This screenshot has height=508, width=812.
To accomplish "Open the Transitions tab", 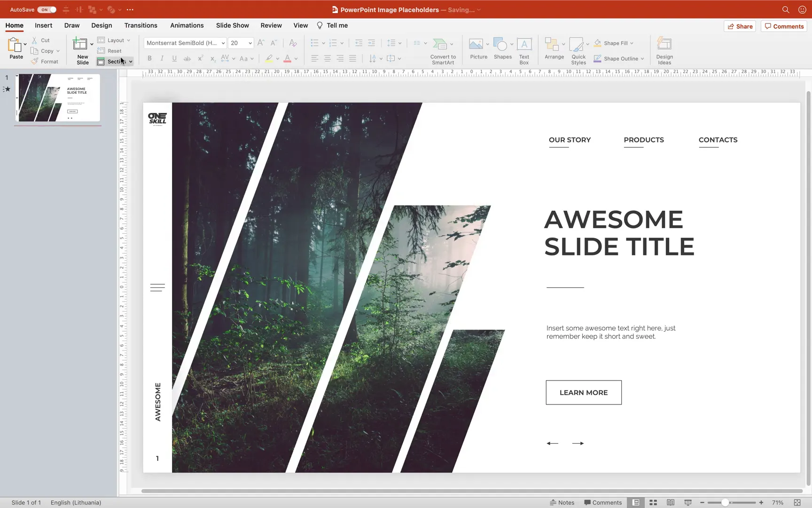I will tap(141, 25).
